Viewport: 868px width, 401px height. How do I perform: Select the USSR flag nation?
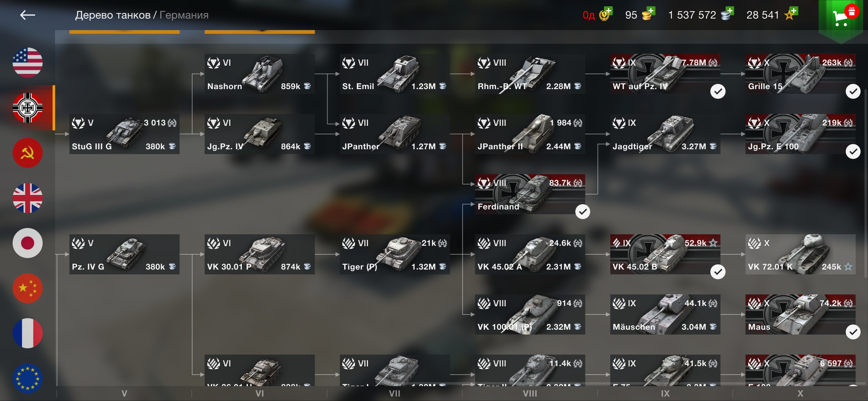[x=27, y=153]
